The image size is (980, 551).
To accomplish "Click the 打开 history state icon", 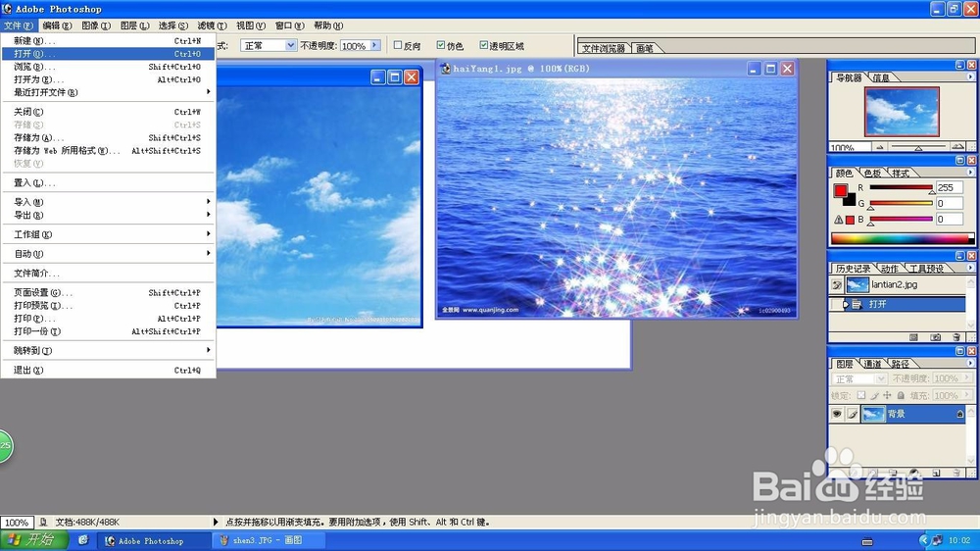I will tap(857, 305).
